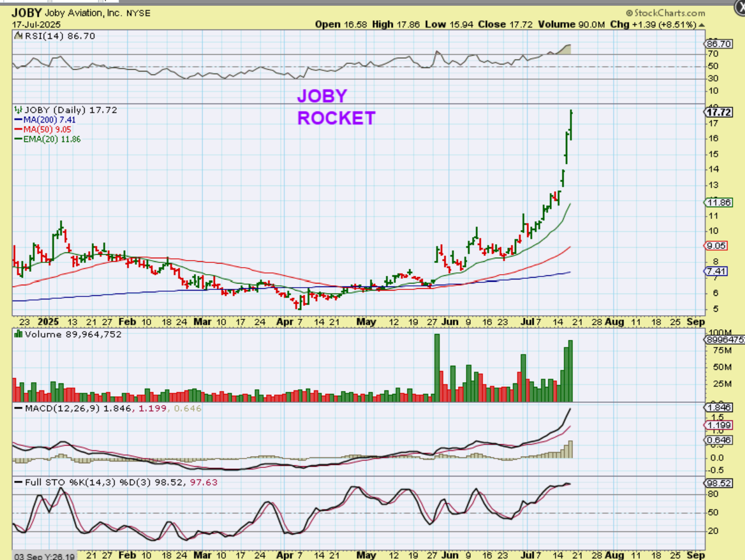Click the bold JOBY ticker title

point(26,12)
